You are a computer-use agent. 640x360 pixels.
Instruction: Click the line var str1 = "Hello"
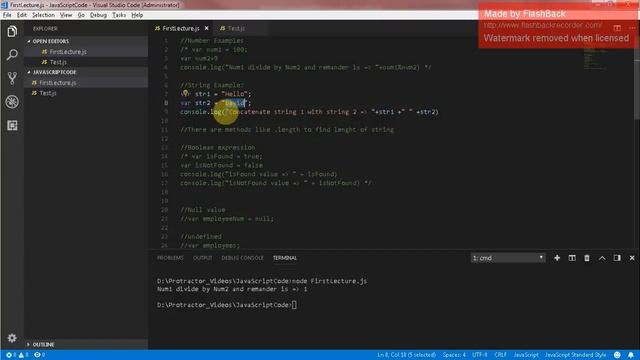216,94
